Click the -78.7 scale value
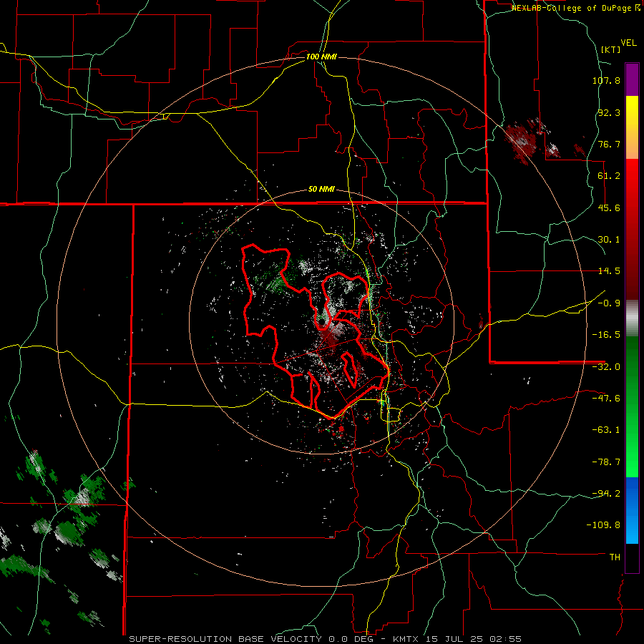This screenshot has height=644, width=644. click(x=606, y=462)
